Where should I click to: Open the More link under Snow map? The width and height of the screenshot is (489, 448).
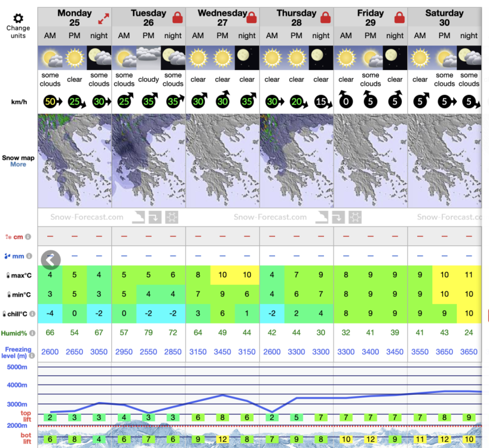click(18, 164)
